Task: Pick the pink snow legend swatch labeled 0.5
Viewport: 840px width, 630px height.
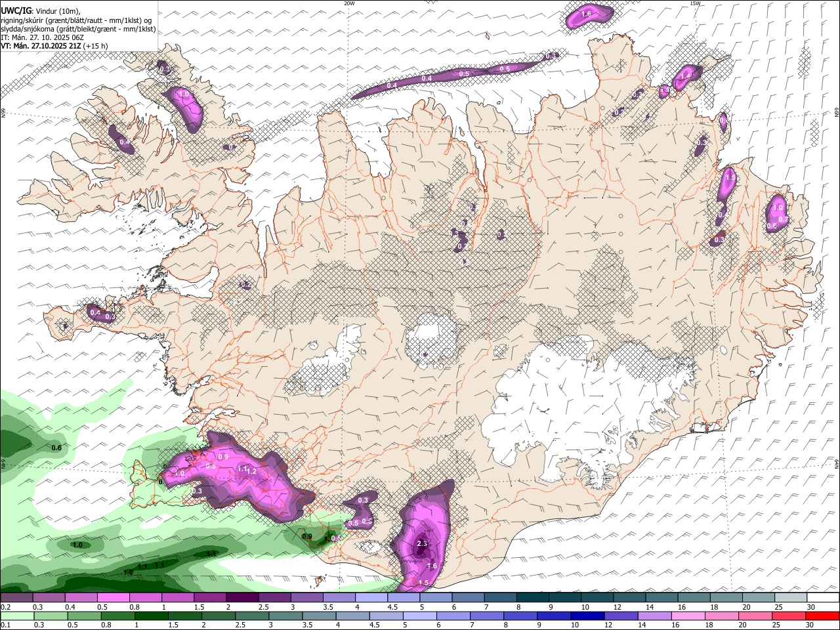Action: (113, 598)
